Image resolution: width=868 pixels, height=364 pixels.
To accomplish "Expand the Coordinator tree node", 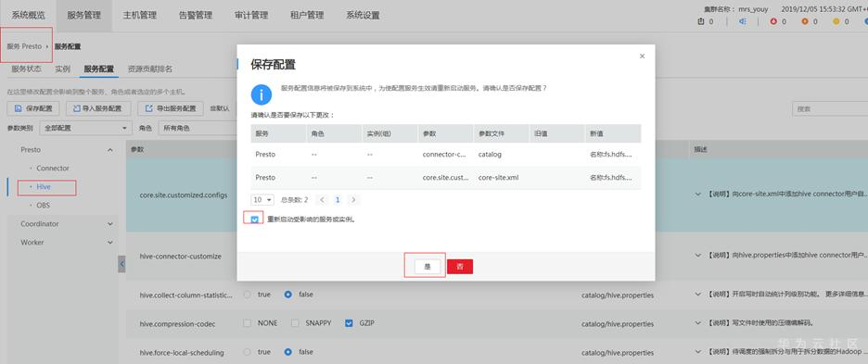I will 110,224.
